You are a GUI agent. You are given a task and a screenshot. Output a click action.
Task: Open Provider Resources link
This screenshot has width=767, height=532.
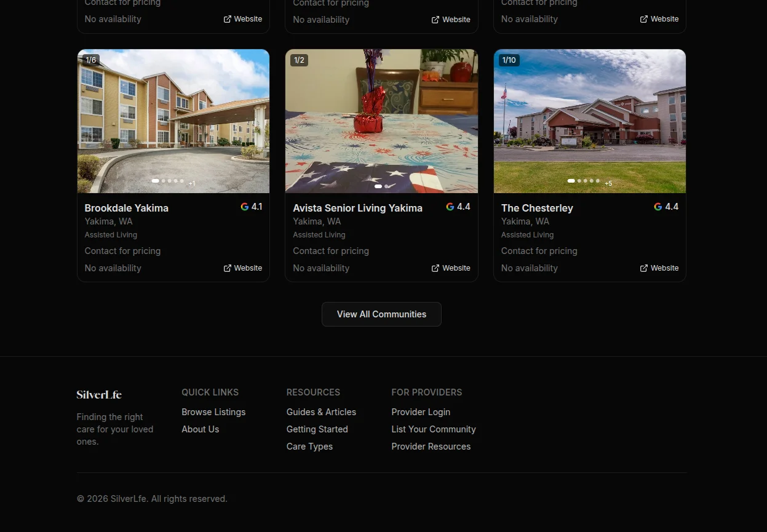tap(431, 447)
